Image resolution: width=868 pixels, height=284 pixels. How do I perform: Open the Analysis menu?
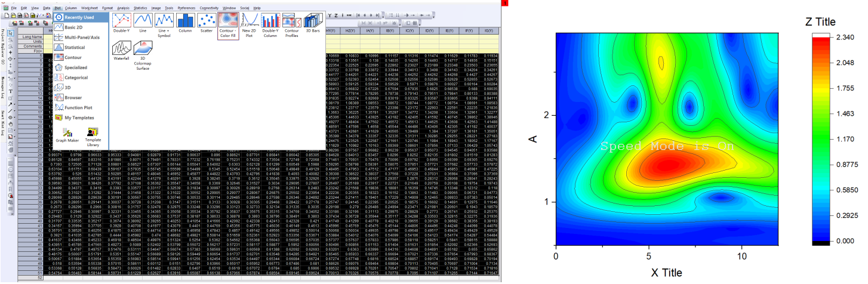pos(124,8)
